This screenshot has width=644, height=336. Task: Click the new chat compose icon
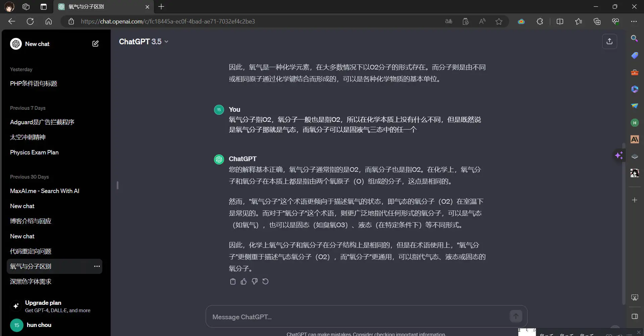point(95,44)
